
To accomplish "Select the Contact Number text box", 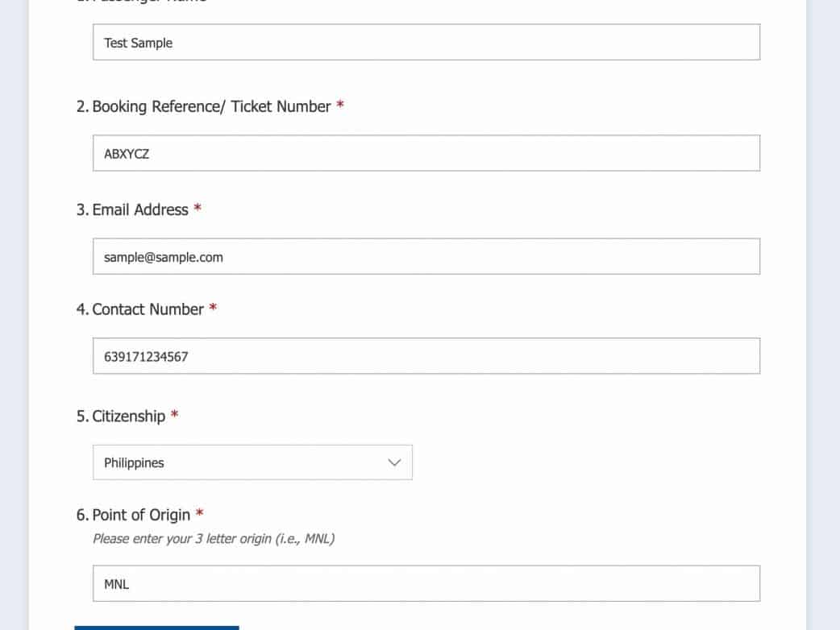I will [426, 356].
